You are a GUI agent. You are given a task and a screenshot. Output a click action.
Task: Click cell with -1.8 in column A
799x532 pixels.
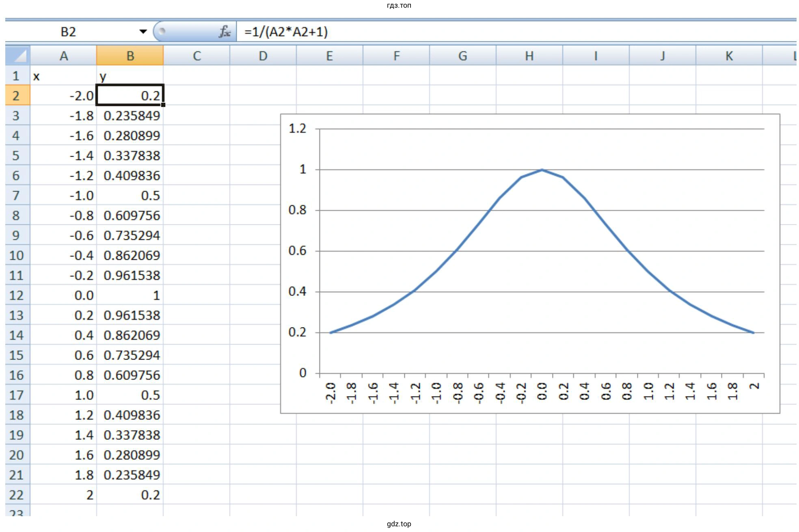click(63, 115)
